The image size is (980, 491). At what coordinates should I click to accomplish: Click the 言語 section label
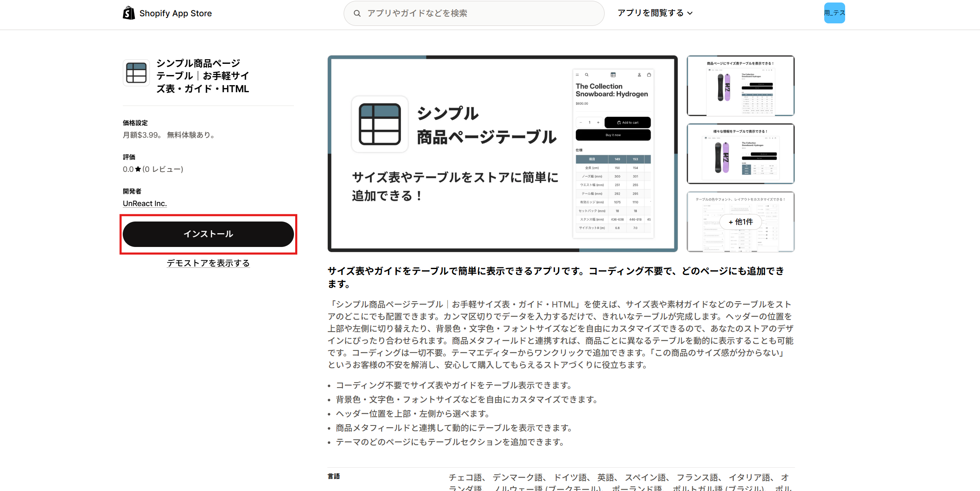tap(334, 476)
